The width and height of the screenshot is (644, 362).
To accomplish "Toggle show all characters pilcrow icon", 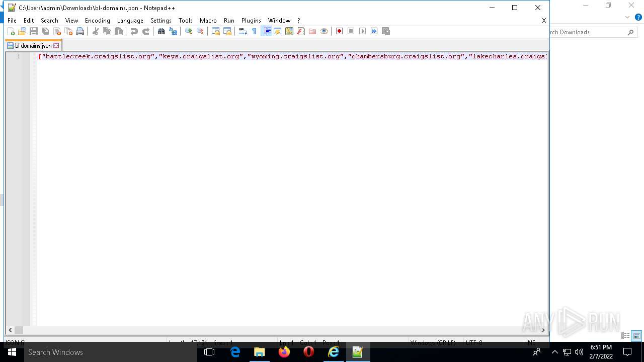I will pos(255,31).
